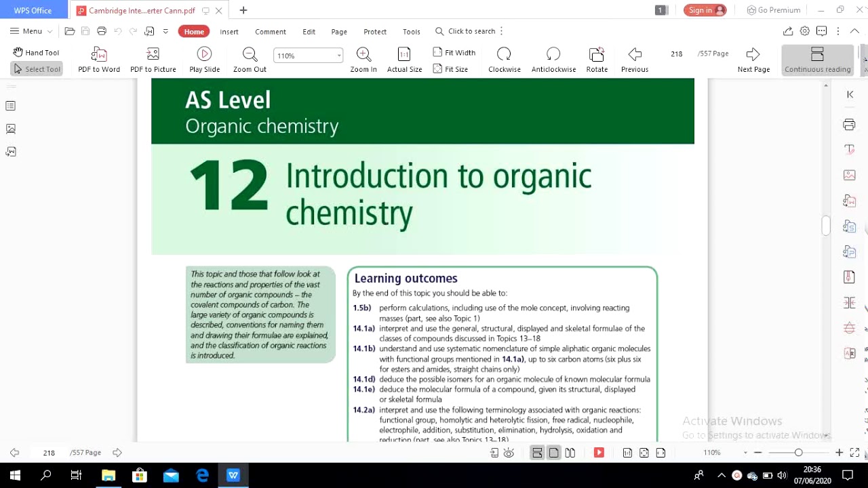Viewport: 868px width, 488px height.
Task: Toggle eye protection mode in status bar
Action: (509, 453)
